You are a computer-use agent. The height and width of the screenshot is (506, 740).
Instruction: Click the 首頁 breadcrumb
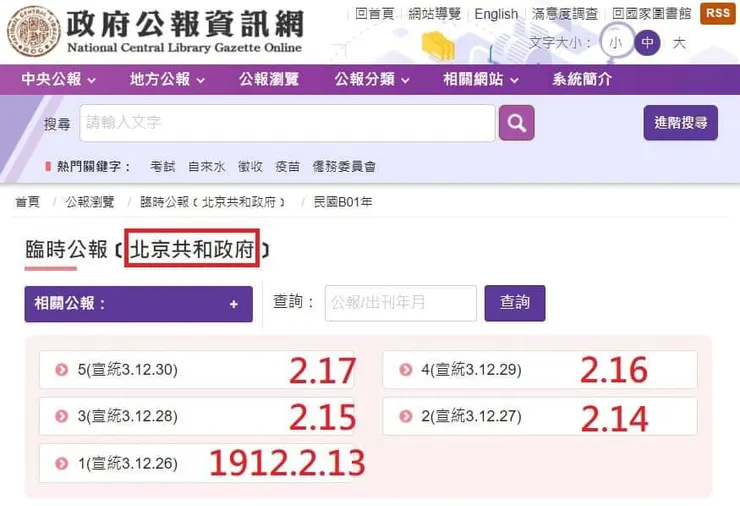pyautogui.click(x=27, y=202)
